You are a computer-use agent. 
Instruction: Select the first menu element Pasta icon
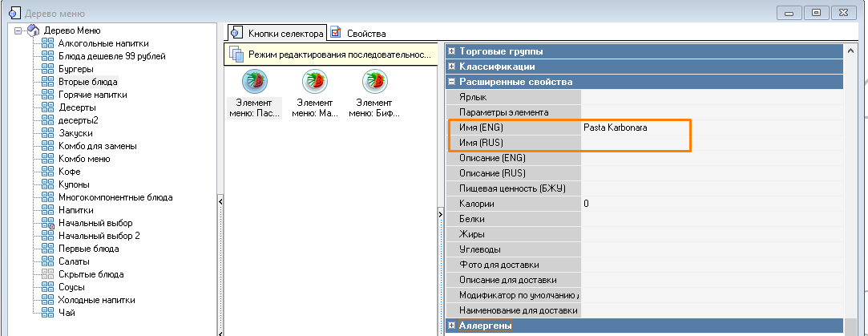[x=254, y=81]
